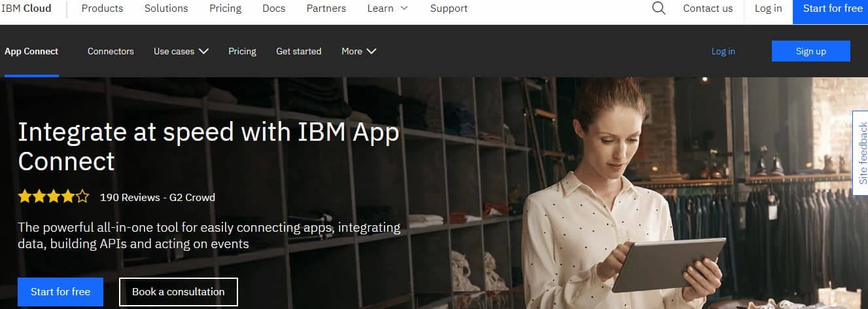Click the Sign up button
Screen dimensions: 868x309
click(811, 51)
